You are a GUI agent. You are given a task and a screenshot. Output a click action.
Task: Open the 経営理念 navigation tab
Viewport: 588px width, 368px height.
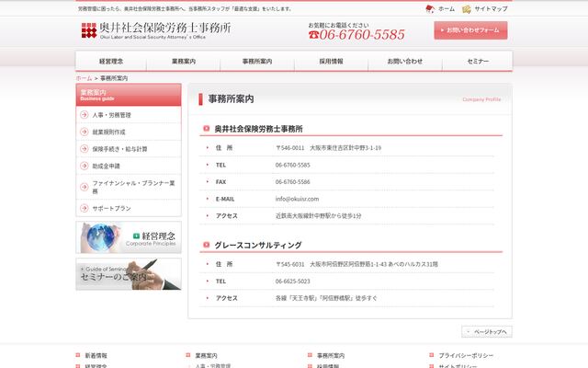(x=111, y=62)
